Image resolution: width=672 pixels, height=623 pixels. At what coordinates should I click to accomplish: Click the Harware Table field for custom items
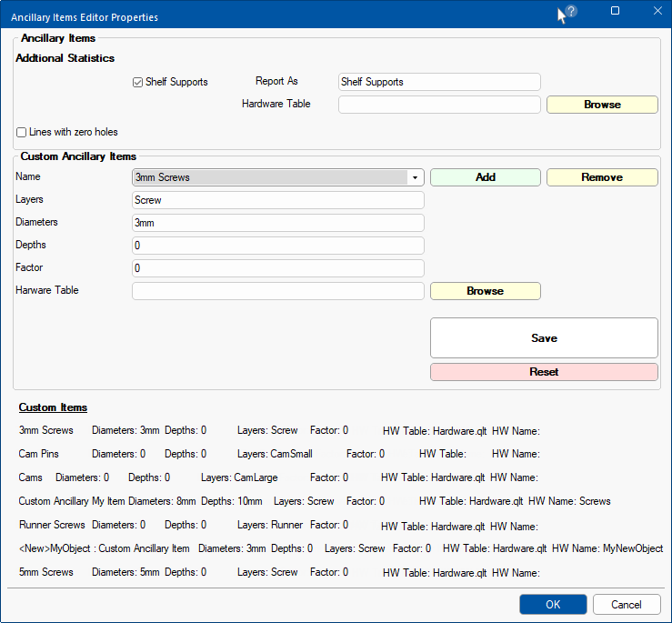[277, 291]
